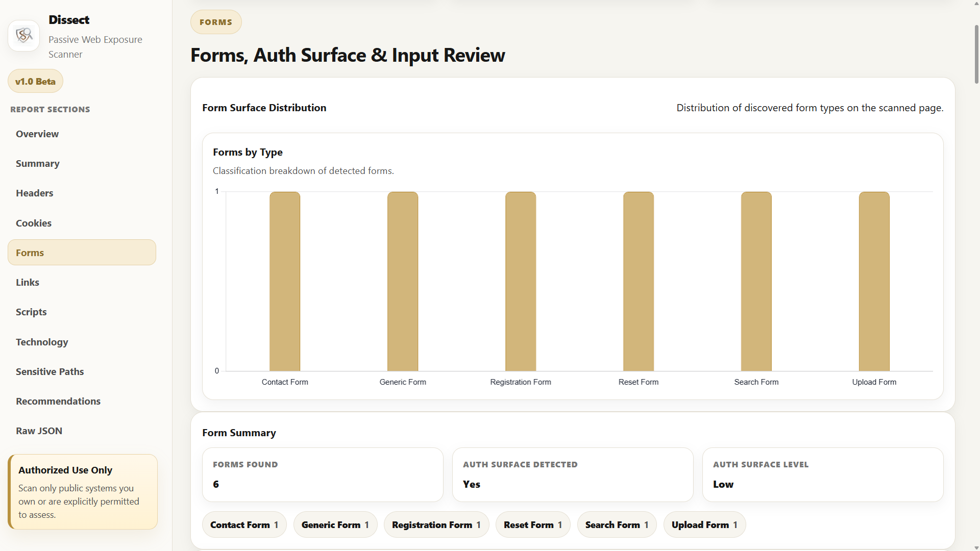
Task: Click the Forms by Type title
Action: [x=248, y=152]
